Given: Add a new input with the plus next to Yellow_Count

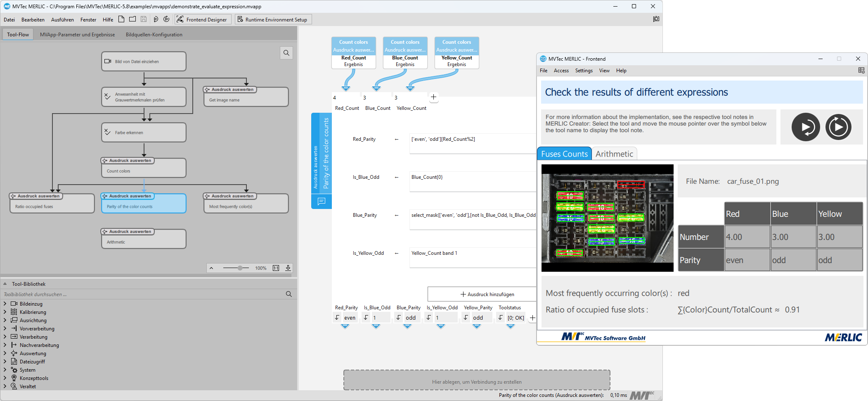Looking at the screenshot, I should pyautogui.click(x=433, y=97).
